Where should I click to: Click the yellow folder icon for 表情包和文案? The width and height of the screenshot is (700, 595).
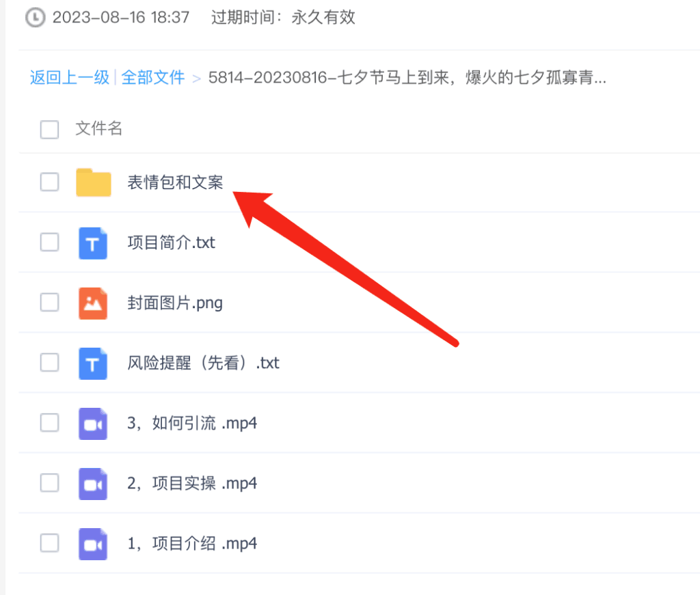point(93,182)
